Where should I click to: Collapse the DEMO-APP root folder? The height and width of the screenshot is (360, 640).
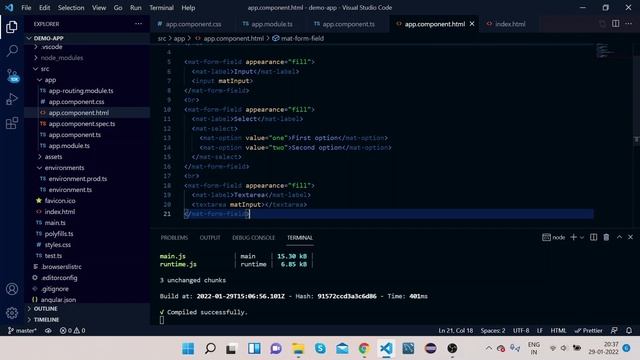coord(87,38)
